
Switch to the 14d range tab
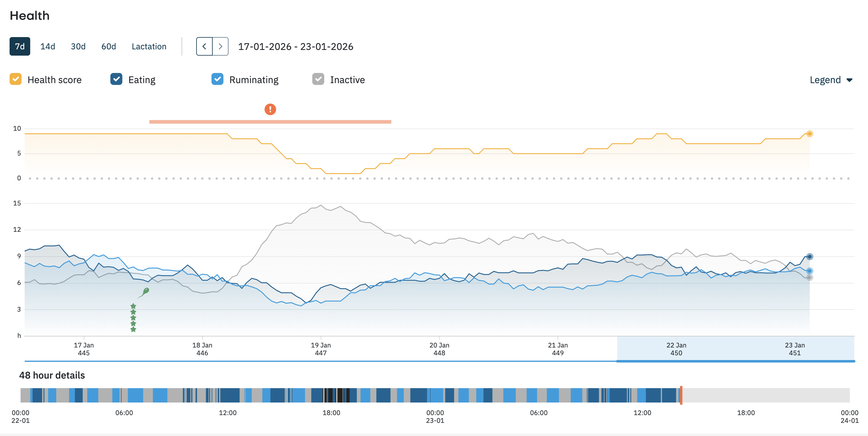tap(48, 46)
